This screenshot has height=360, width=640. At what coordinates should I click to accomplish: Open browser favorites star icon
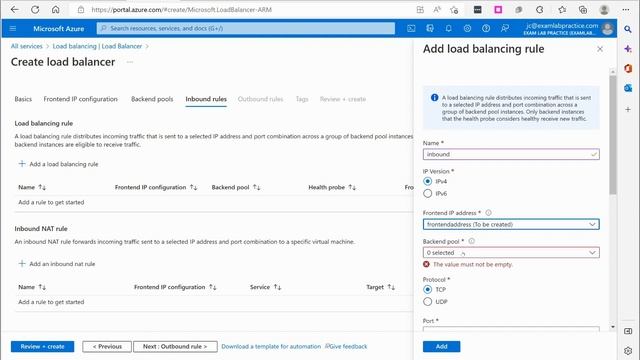tap(562, 9)
